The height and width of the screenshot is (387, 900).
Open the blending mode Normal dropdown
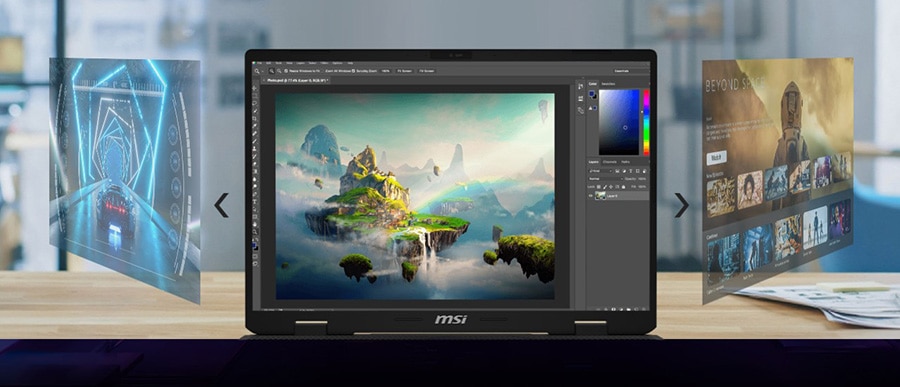(x=606, y=179)
